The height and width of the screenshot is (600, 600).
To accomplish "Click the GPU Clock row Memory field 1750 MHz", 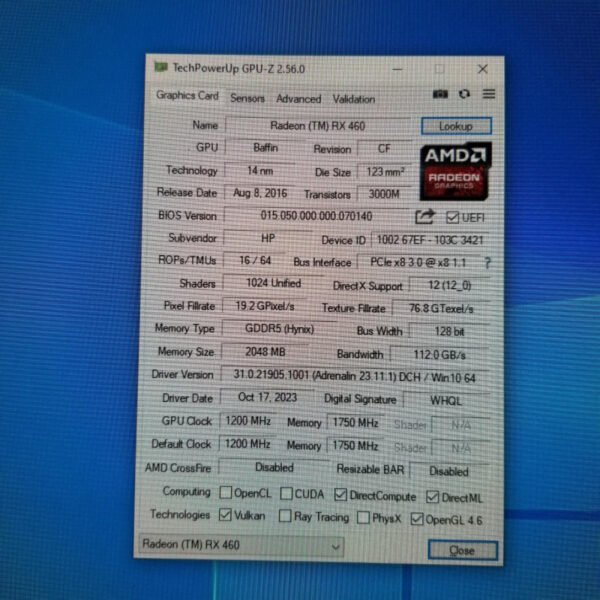I will point(355,423).
